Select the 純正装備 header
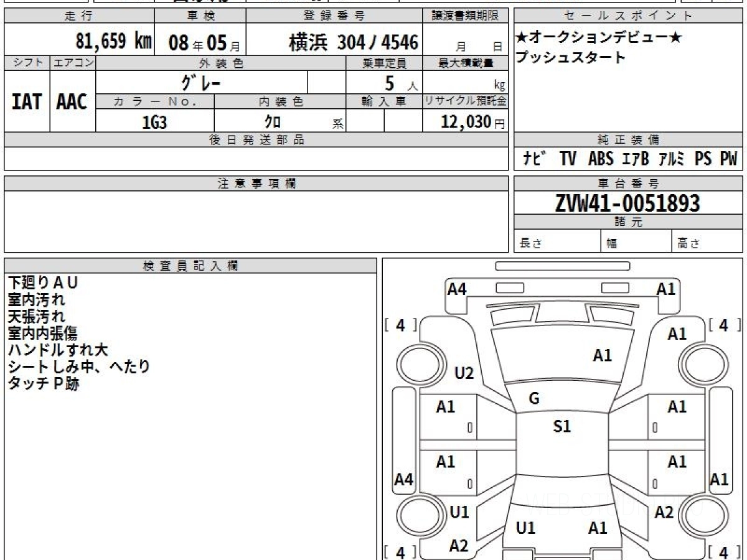747x560 pixels. pos(629,140)
